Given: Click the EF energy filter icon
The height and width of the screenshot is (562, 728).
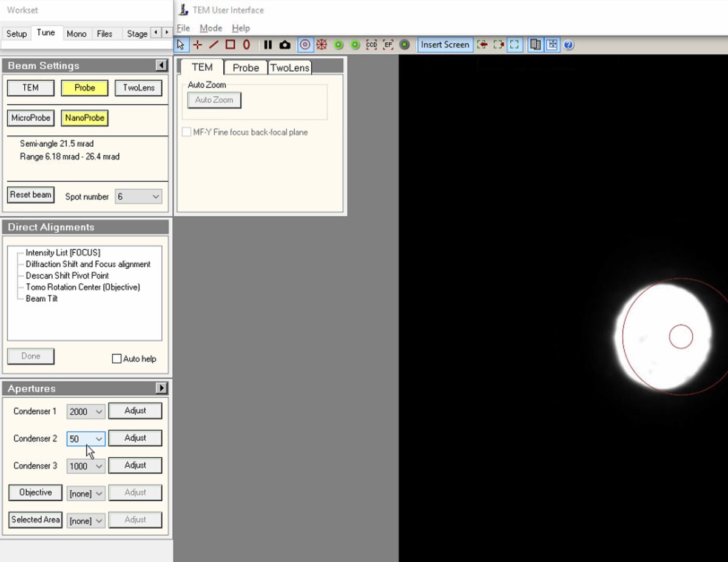Looking at the screenshot, I should 387,44.
